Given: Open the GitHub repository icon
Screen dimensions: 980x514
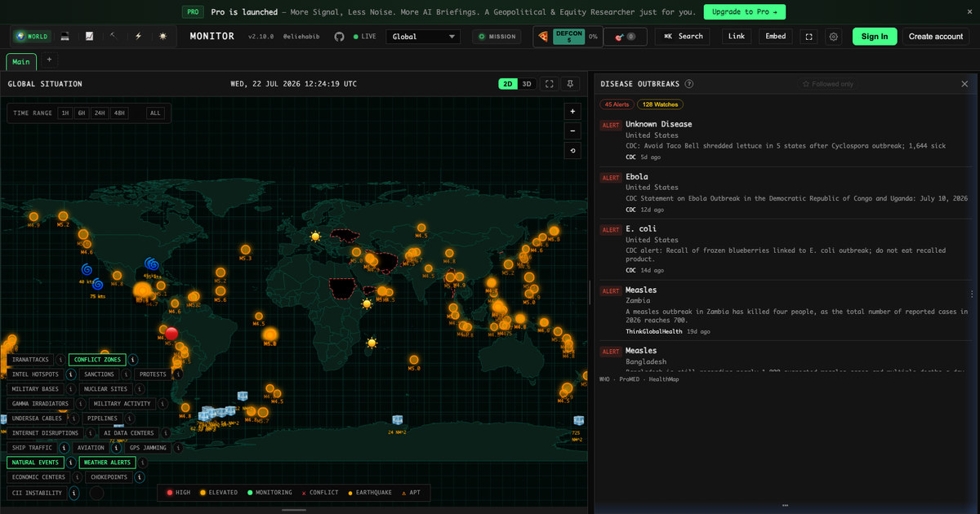Looking at the screenshot, I should pyautogui.click(x=339, y=37).
